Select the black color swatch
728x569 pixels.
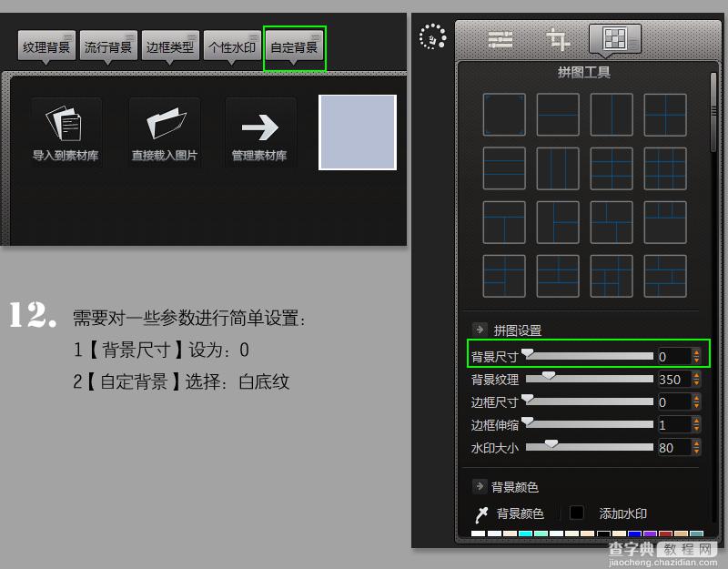click(x=603, y=533)
